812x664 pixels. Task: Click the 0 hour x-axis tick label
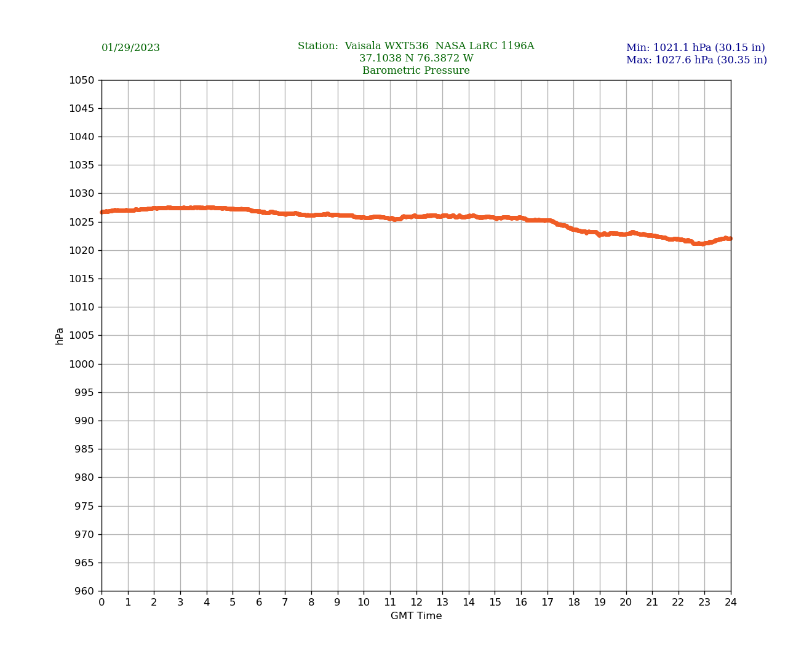(101, 603)
